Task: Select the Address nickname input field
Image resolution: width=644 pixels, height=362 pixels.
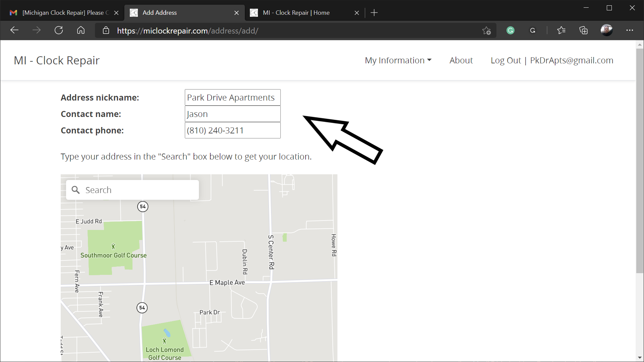Action: (233, 98)
